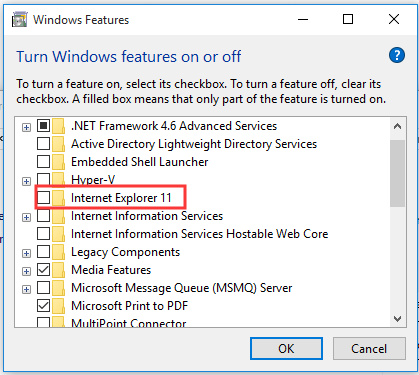Screen dimensions: 419x375
Task: Click the Active Directory Lightweight folder icon
Action: (x=58, y=144)
